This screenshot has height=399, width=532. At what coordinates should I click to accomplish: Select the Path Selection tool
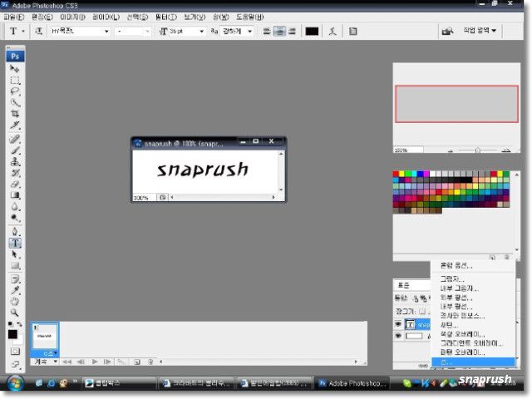15,254
